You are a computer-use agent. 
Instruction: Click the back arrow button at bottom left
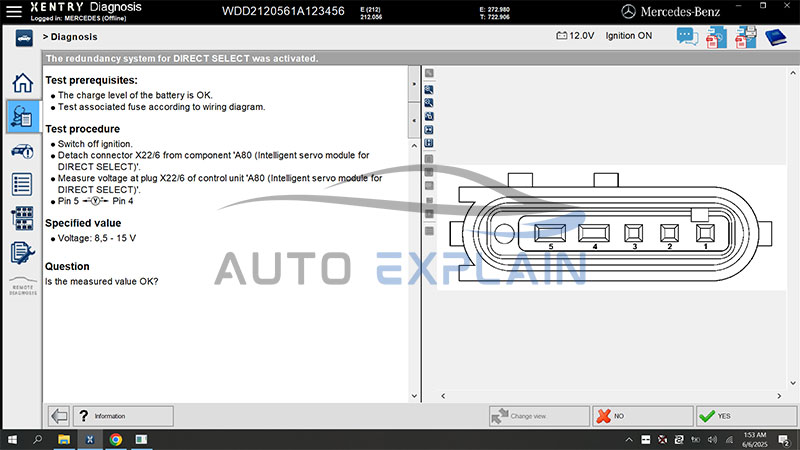(59, 416)
